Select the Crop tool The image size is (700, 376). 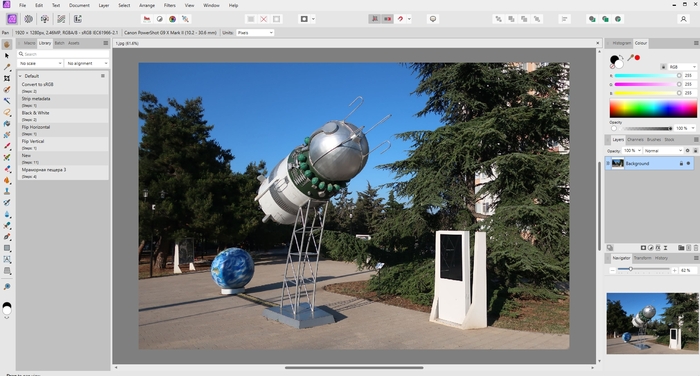click(x=7, y=78)
